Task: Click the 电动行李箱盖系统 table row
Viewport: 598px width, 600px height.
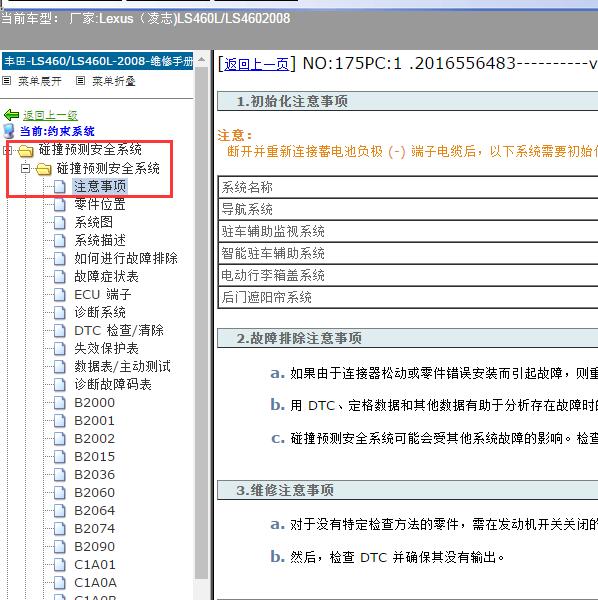Action: 408,275
